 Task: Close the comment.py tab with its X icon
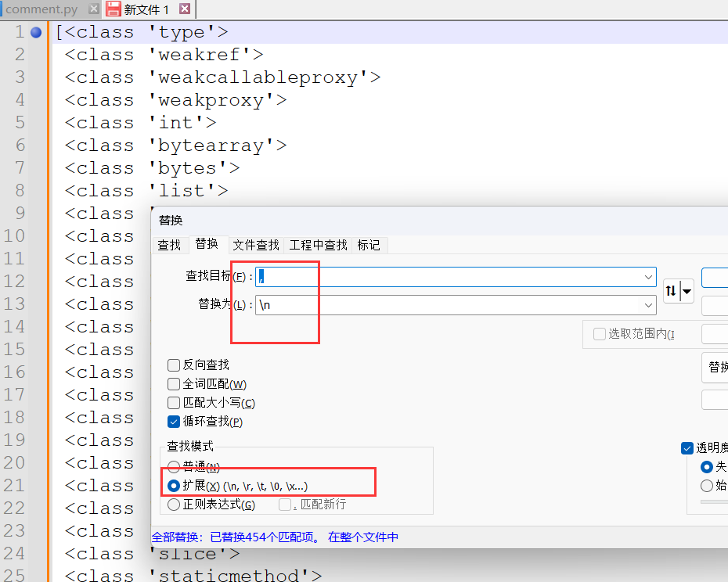94,9
